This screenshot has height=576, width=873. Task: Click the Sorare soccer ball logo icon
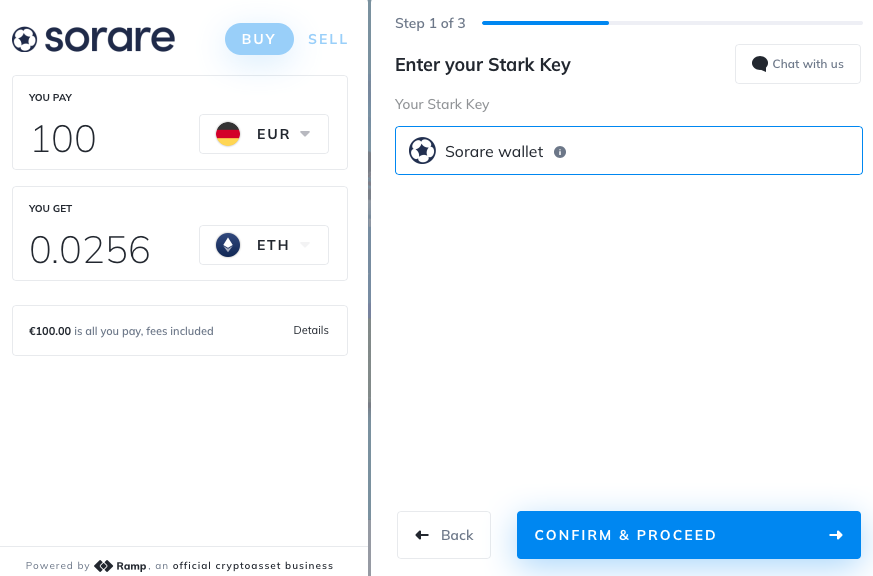[x=24, y=40]
